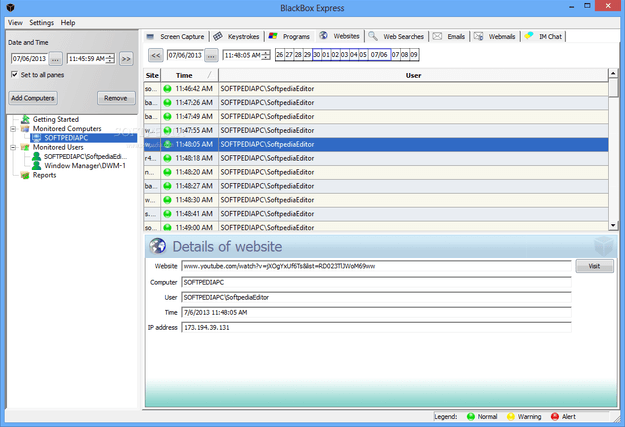Click the Reports tree icon
625x427 pixels.
(x=25, y=175)
